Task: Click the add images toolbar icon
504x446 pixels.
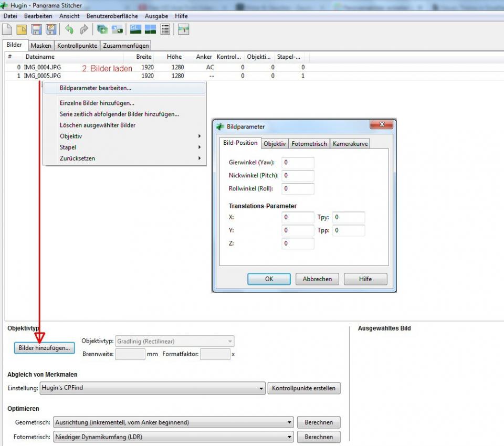Action: point(102,29)
